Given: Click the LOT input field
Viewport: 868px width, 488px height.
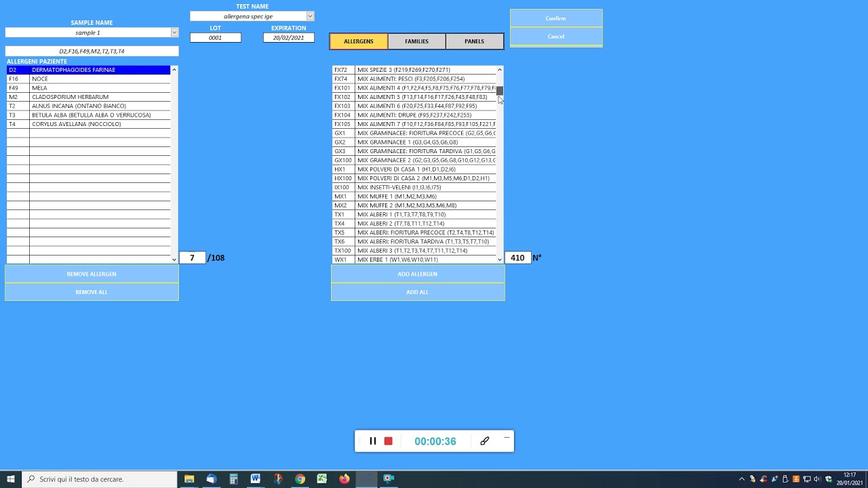Looking at the screenshot, I should click(x=215, y=38).
